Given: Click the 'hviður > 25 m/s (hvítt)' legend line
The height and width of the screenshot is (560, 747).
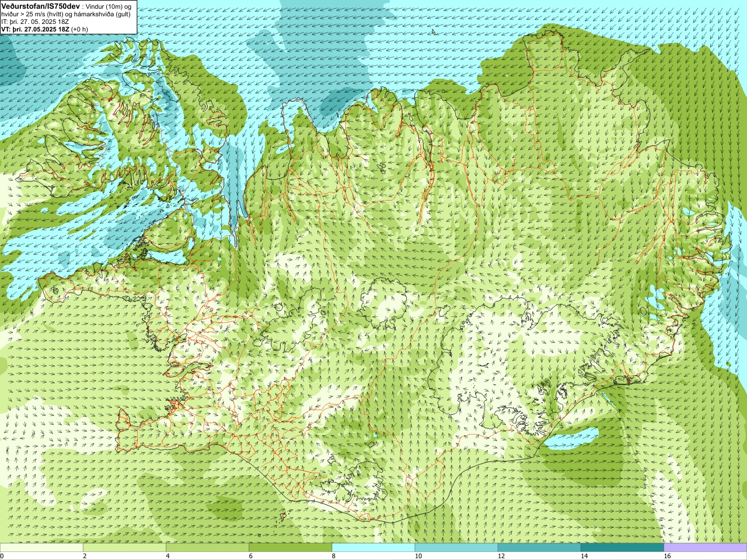Looking at the screenshot, I should pyautogui.click(x=67, y=14).
